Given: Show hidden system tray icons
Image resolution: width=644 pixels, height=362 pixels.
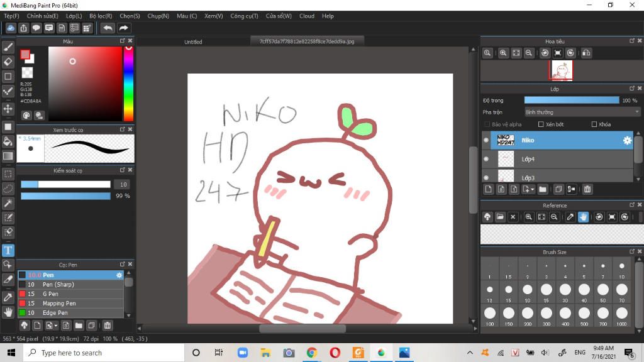Looking at the screenshot, I should pos(470,353).
